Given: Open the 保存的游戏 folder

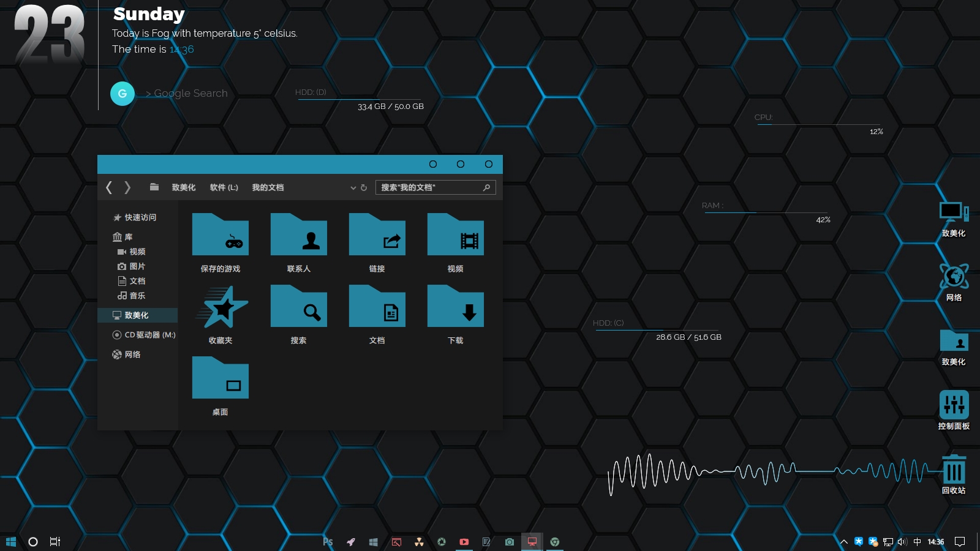Looking at the screenshot, I should click(221, 235).
